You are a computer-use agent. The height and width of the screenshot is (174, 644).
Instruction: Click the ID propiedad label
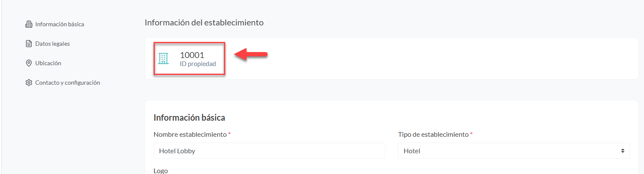pyautogui.click(x=198, y=64)
